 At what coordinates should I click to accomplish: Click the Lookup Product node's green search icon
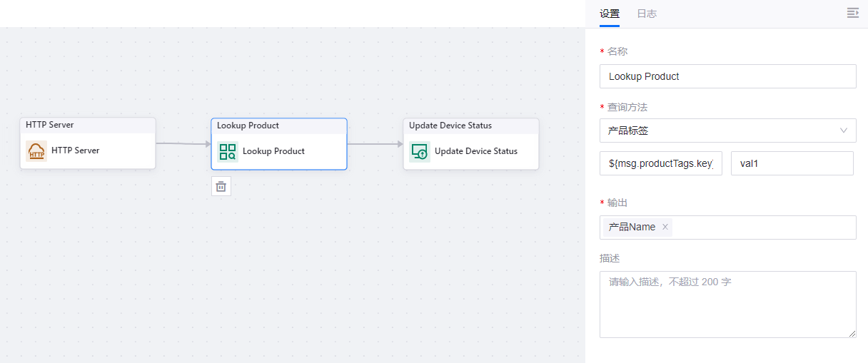[x=228, y=151]
